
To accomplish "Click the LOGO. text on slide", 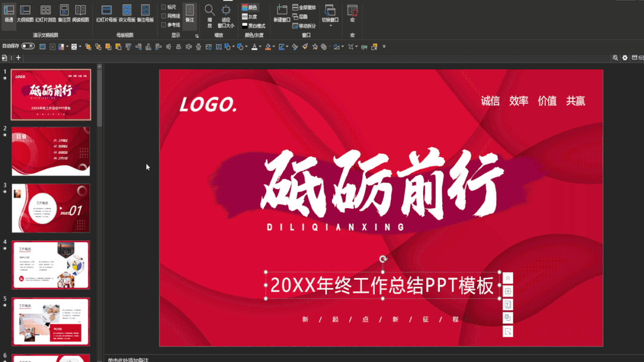I will 208,104.
